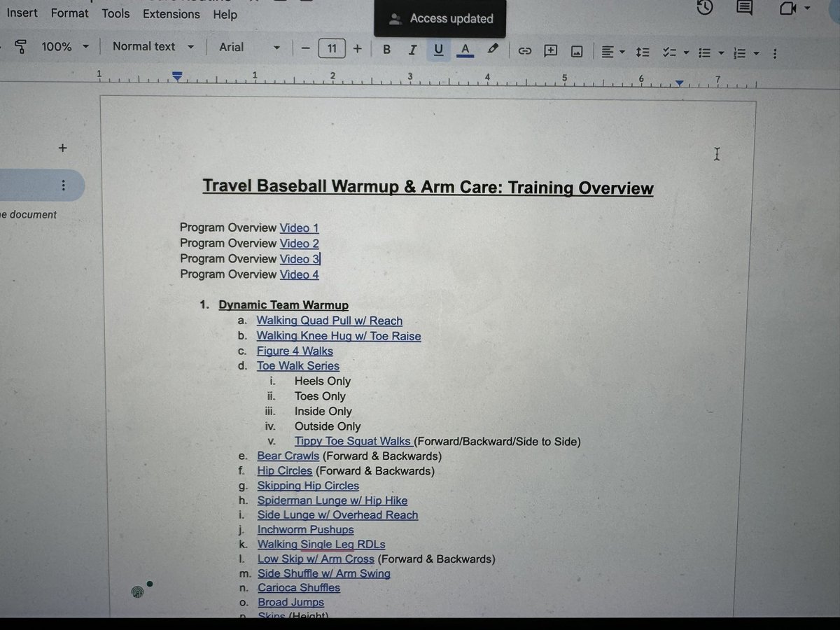Open the Insert menu
The width and height of the screenshot is (840, 630).
point(22,13)
